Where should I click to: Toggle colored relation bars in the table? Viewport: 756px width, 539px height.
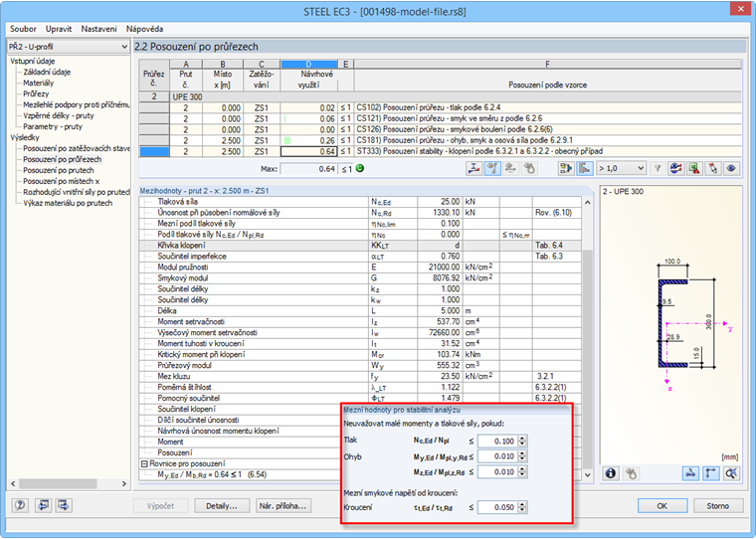tap(584, 168)
